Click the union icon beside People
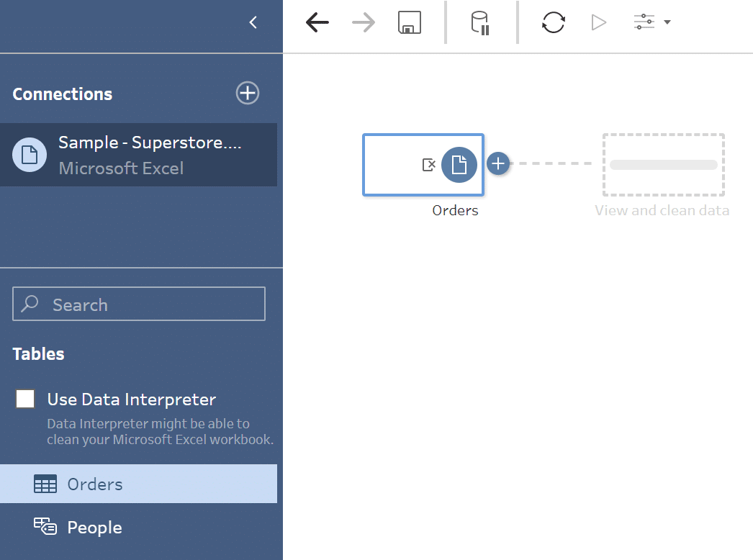The height and width of the screenshot is (560, 753). point(44,527)
